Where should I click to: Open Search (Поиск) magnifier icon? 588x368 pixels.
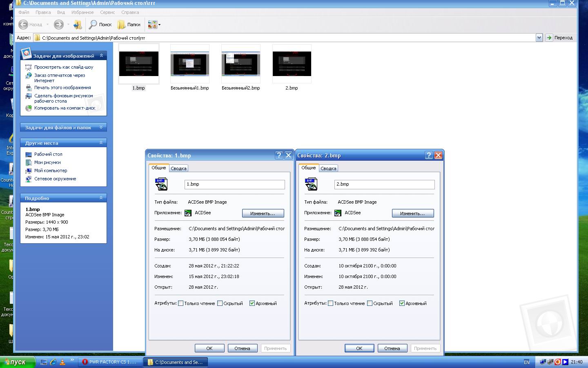[94, 25]
